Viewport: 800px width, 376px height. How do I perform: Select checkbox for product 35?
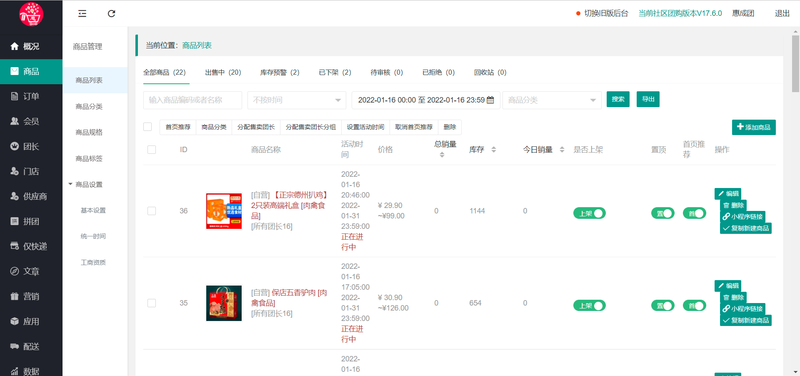pyautogui.click(x=152, y=303)
